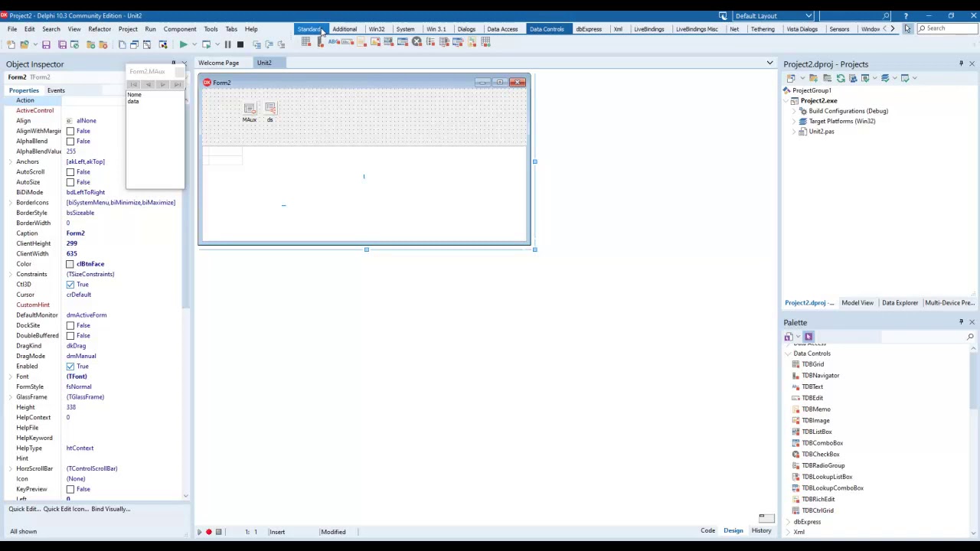Click the Open file folder icon
The image size is (980, 551).
click(24, 44)
